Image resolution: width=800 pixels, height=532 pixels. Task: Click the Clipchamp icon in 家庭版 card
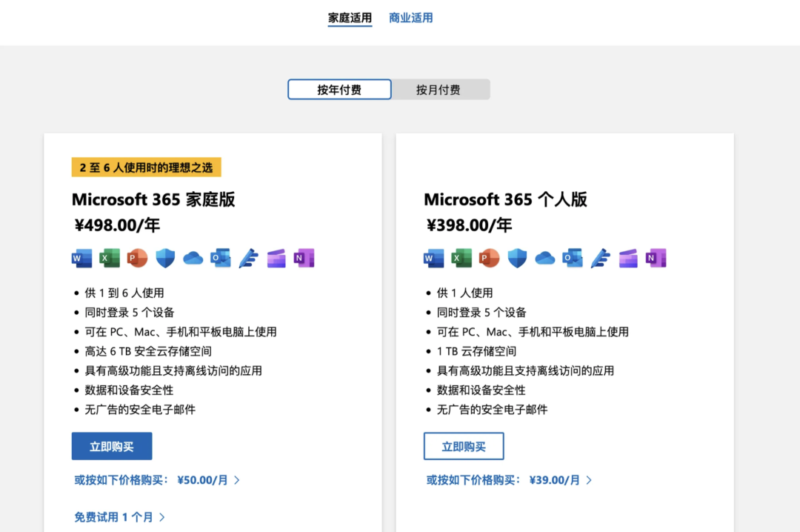point(276,259)
